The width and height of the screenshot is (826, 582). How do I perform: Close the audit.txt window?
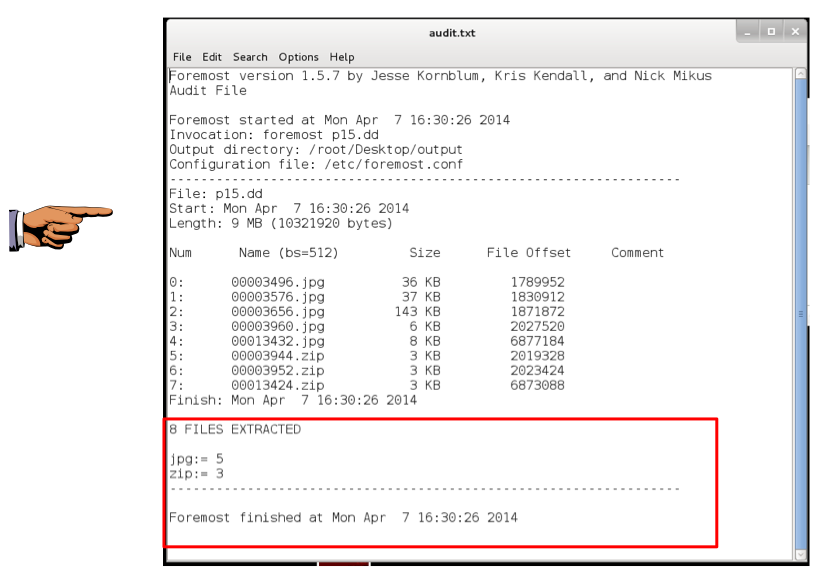(x=795, y=32)
